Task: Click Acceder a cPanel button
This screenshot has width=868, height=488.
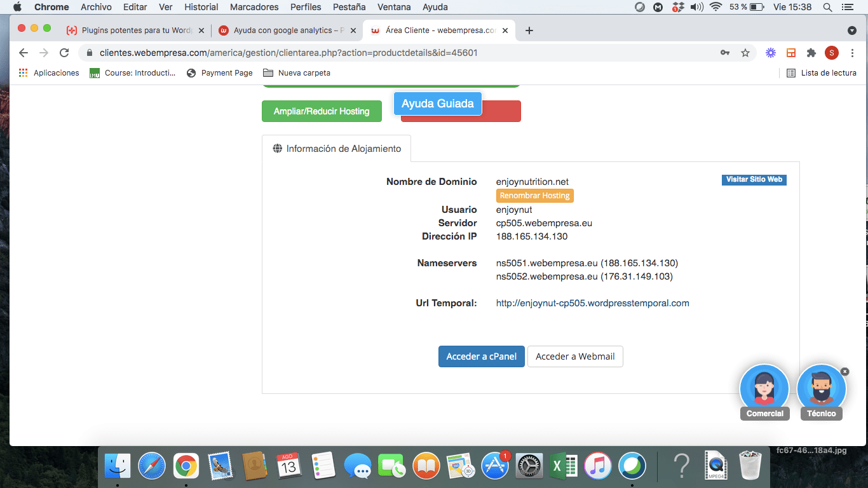Action: click(482, 356)
